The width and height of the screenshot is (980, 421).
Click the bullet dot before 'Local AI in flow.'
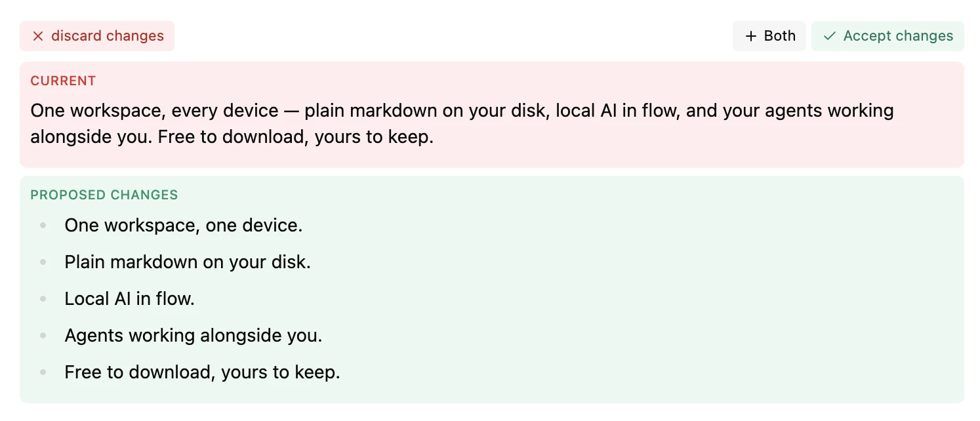43,299
